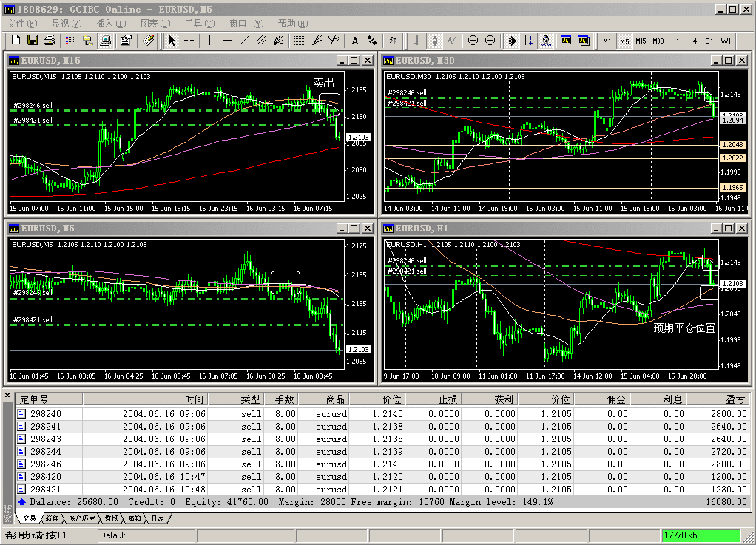Pick the diagonal Trendline tool
Image resolution: width=756 pixels, height=545 pixels.
pyautogui.click(x=245, y=40)
